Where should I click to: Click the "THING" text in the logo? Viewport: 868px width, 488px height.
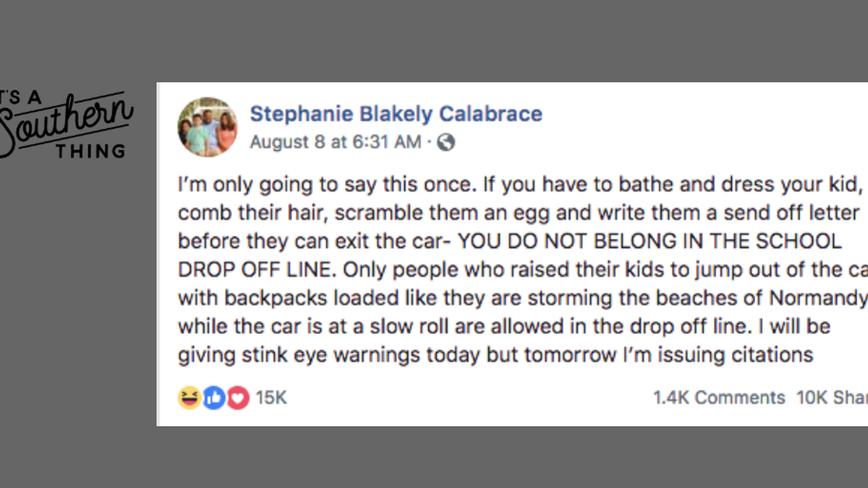(x=91, y=151)
